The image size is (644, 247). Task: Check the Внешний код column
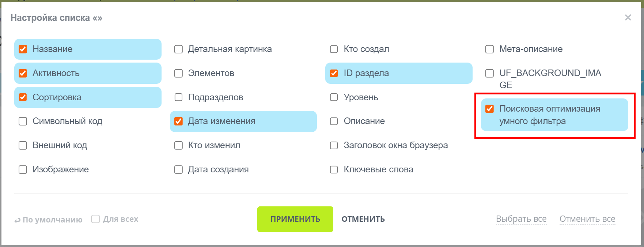23,145
